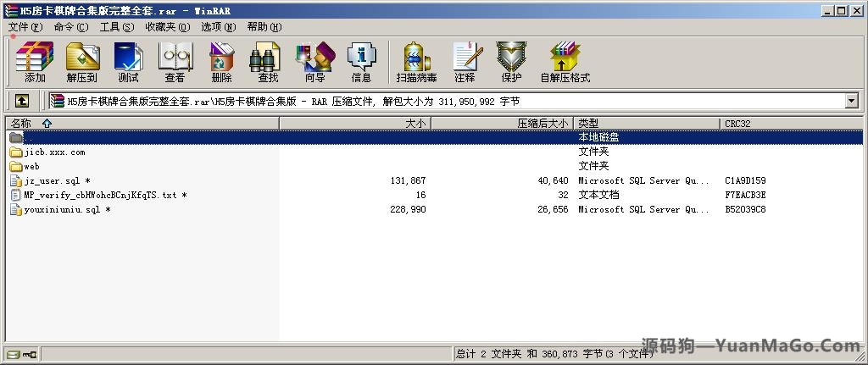Select the jz_user.sql file name

click(x=57, y=181)
